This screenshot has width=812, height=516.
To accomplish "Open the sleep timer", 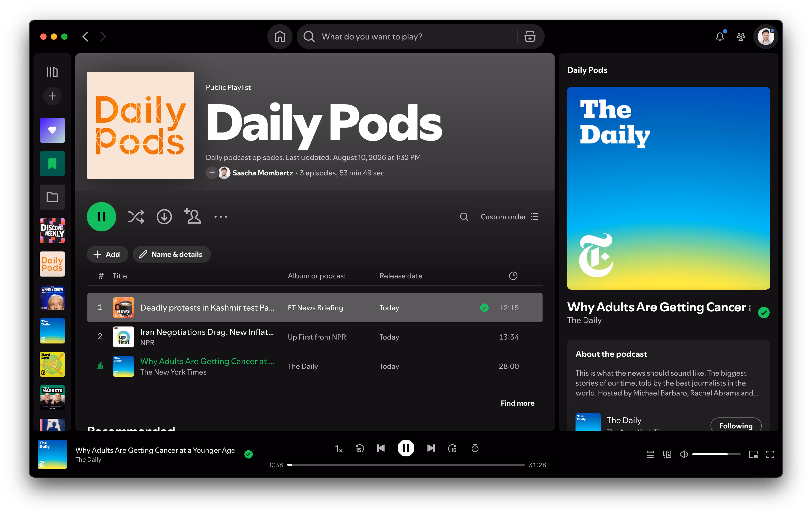I will tap(475, 448).
